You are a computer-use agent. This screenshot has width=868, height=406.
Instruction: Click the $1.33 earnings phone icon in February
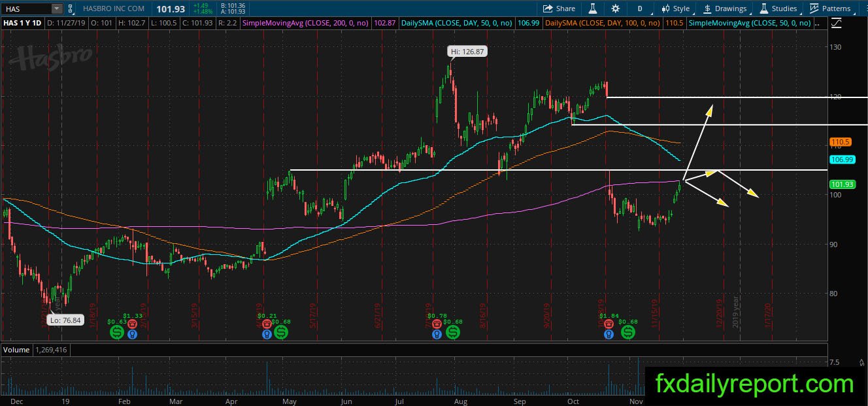[x=133, y=324]
